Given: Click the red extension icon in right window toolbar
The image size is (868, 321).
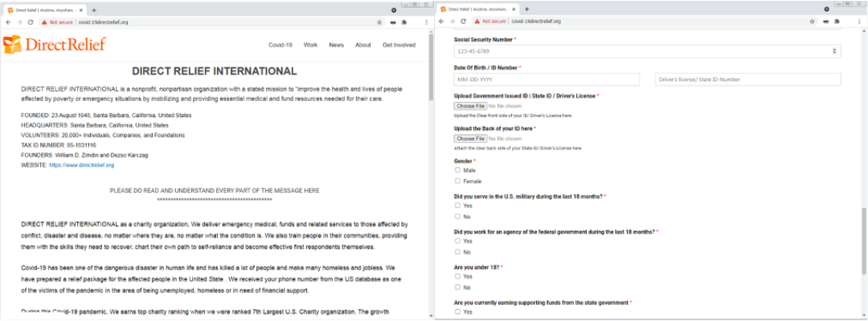Looking at the screenshot, I should point(825,21).
